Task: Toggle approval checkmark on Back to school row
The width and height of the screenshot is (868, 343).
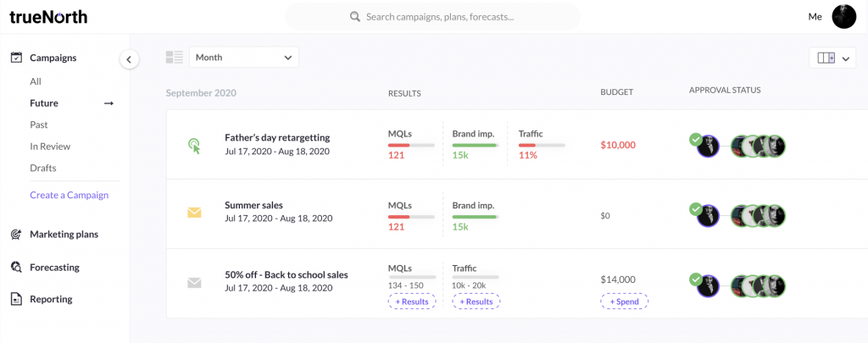Action: pos(696,279)
